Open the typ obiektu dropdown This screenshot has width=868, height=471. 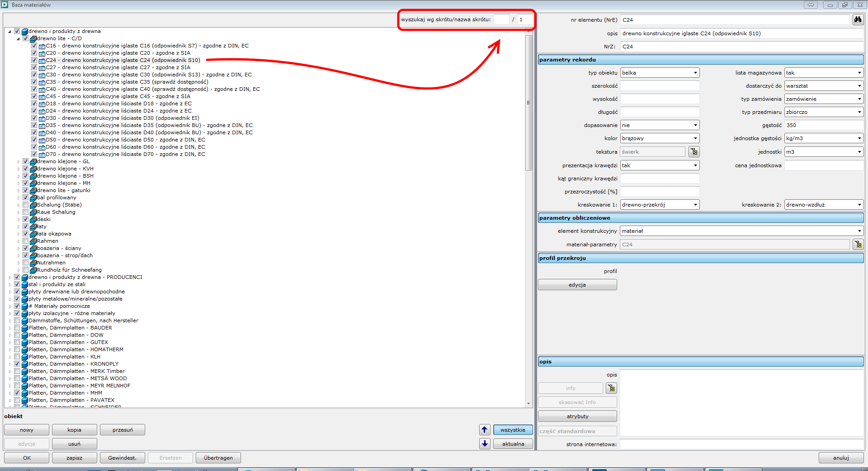point(660,73)
